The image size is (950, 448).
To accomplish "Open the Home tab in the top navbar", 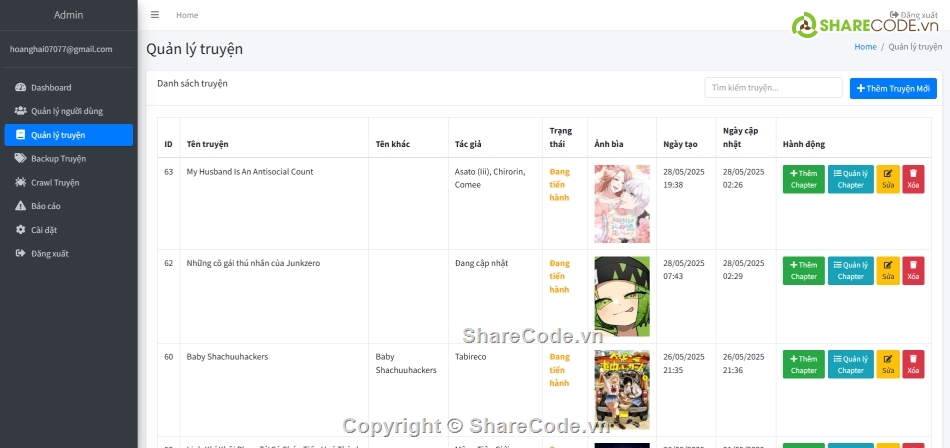I will [187, 15].
